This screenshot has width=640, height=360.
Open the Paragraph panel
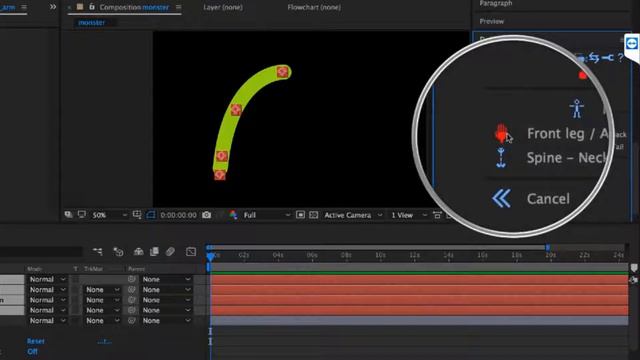point(496,4)
